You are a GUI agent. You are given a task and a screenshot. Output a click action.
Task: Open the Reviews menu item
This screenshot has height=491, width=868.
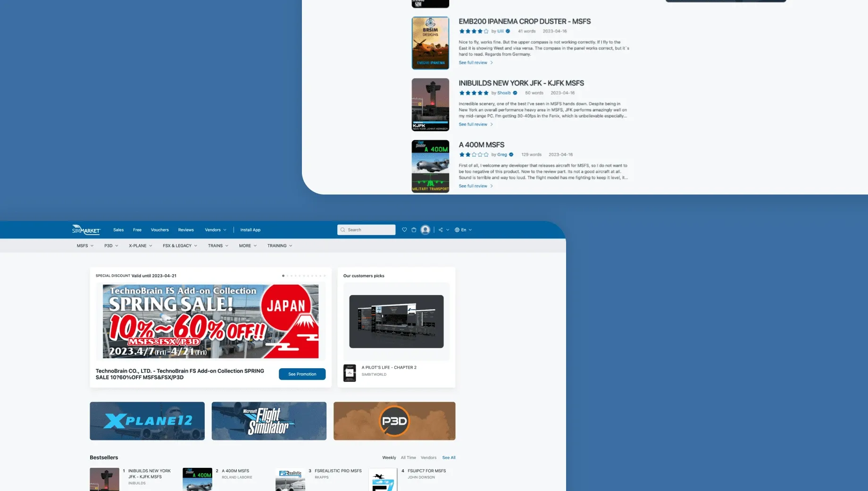[x=186, y=230]
